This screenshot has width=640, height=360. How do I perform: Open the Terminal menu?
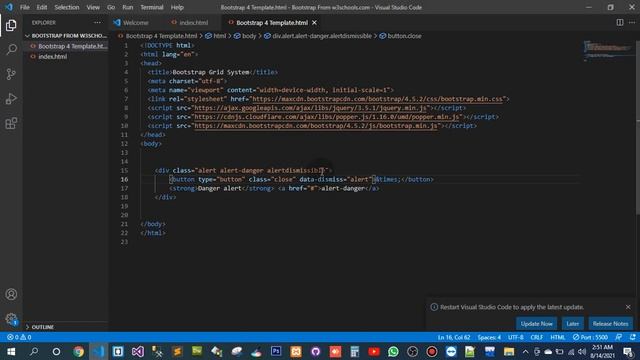152,7
